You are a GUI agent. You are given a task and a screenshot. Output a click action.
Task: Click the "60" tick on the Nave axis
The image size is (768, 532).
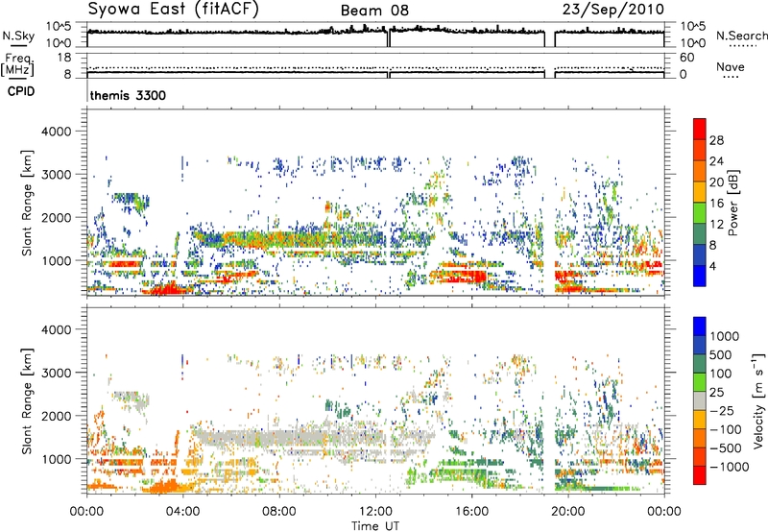coord(686,58)
